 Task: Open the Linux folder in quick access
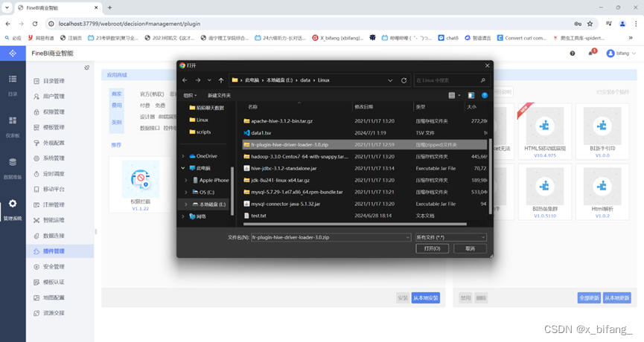coord(199,120)
